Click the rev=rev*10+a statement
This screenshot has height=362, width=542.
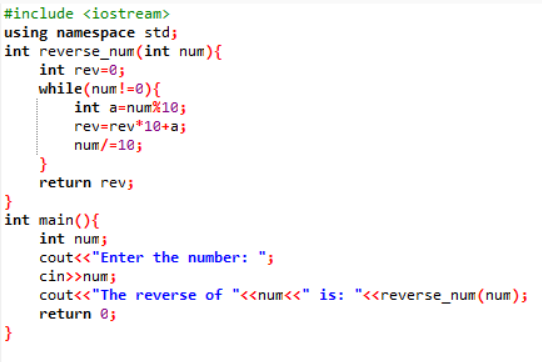pos(130,127)
